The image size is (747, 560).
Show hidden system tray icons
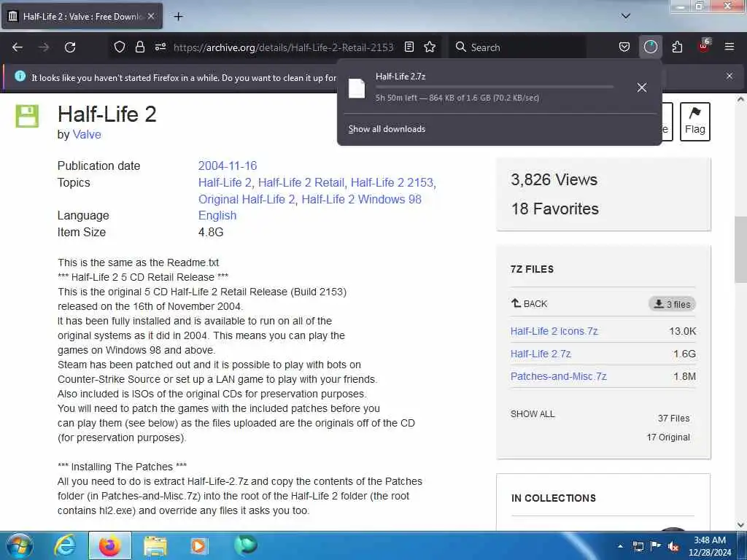click(x=620, y=546)
